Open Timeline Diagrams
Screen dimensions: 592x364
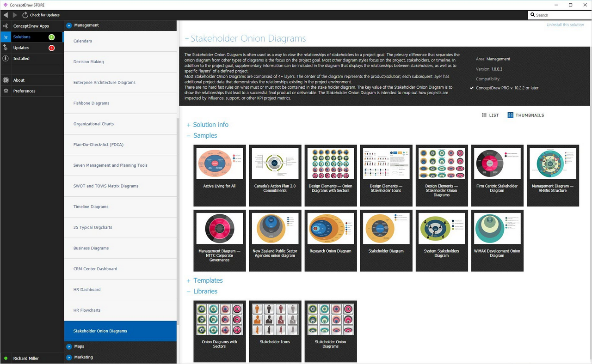click(120, 207)
